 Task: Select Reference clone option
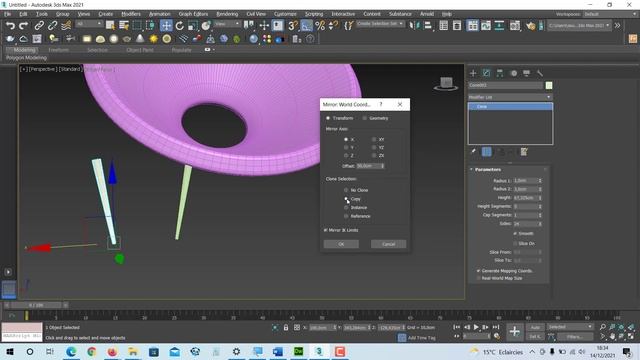(346, 216)
